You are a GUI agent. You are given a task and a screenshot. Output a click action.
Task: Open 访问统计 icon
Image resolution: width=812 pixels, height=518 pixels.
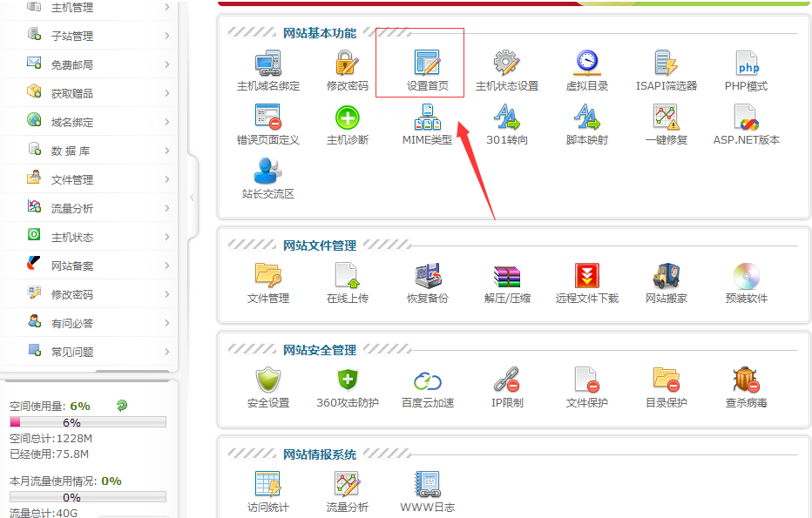coord(267,484)
